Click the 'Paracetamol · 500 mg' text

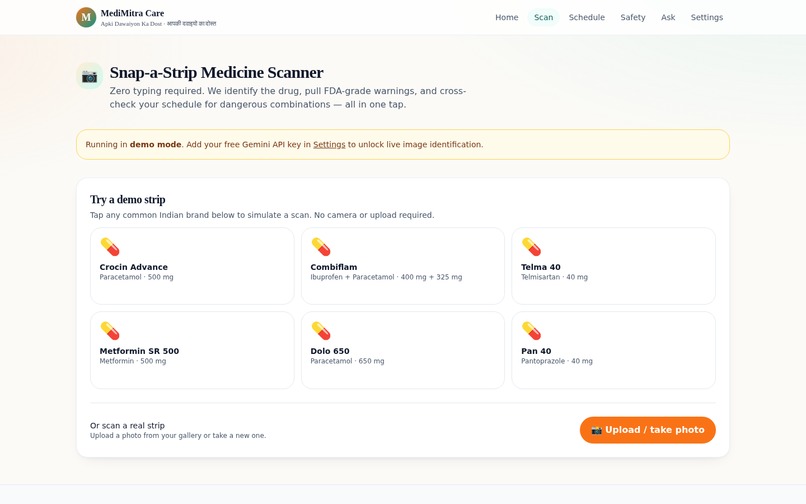[136, 277]
